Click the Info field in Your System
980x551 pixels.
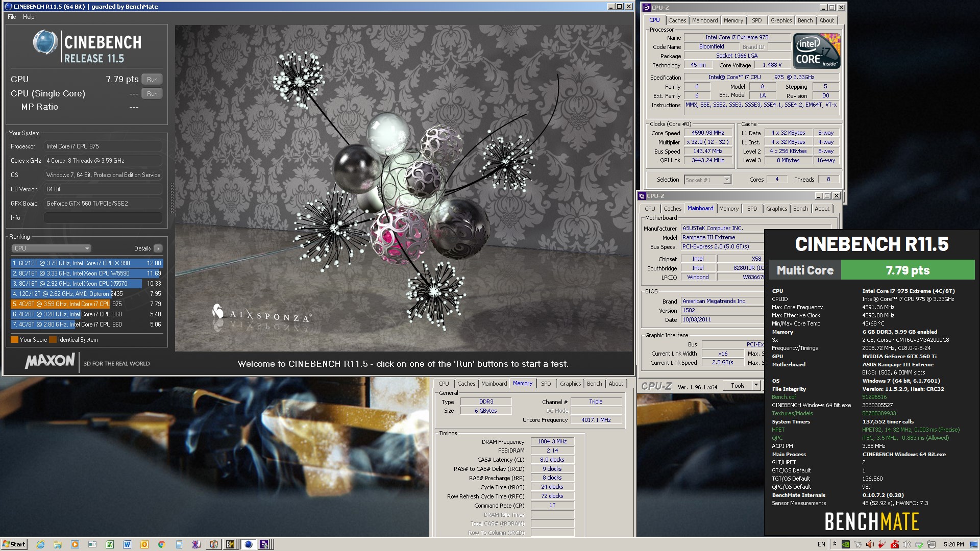pyautogui.click(x=103, y=218)
